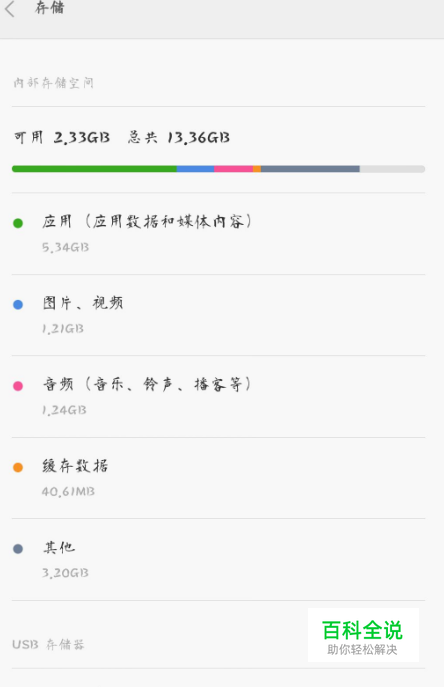Click the orange 缓存数据 dot icon
This screenshot has height=687, width=444.
(x=18, y=467)
